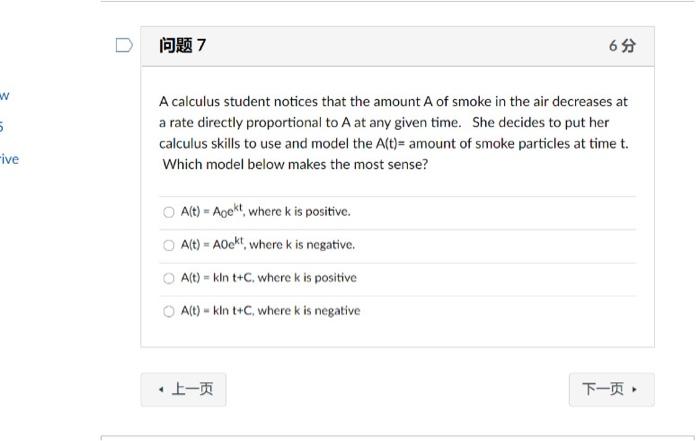The width and height of the screenshot is (700, 441).
Task: Click answer text 'kln t+C, where k is positive'
Action: [268, 278]
